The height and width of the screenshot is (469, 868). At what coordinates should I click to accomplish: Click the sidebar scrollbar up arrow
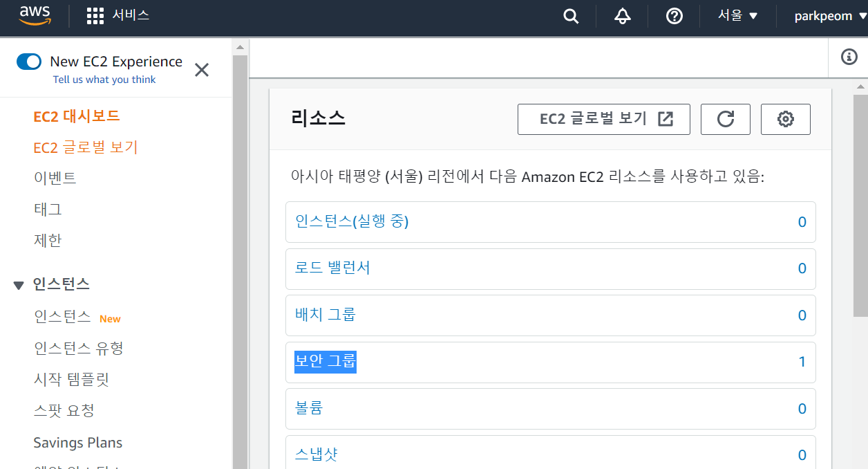240,47
